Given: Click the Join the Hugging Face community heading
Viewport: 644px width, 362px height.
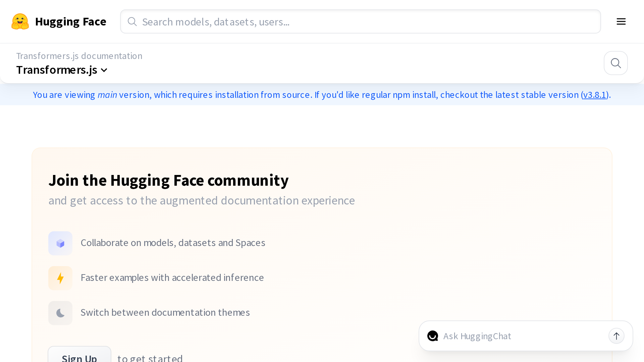Looking at the screenshot, I should point(168,180).
